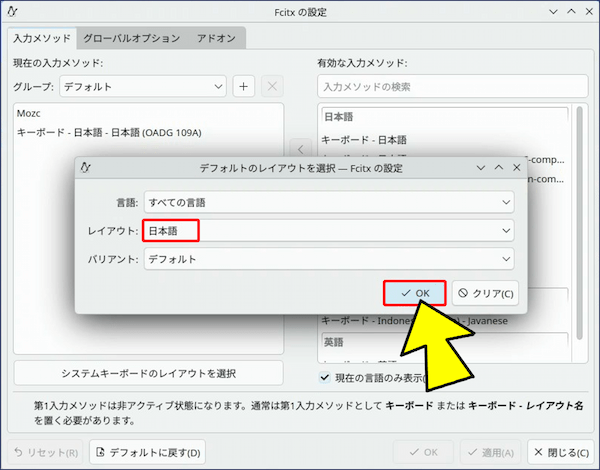Click the Fcitx icon in dialog title bar
The height and width of the screenshot is (470, 600).
pos(87,168)
